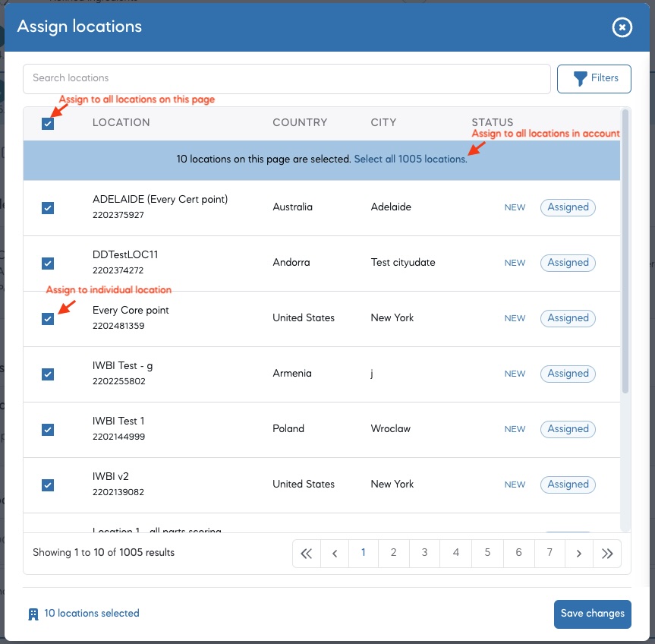Save changes to location assignments
This screenshot has height=644, width=655.
[x=592, y=614]
